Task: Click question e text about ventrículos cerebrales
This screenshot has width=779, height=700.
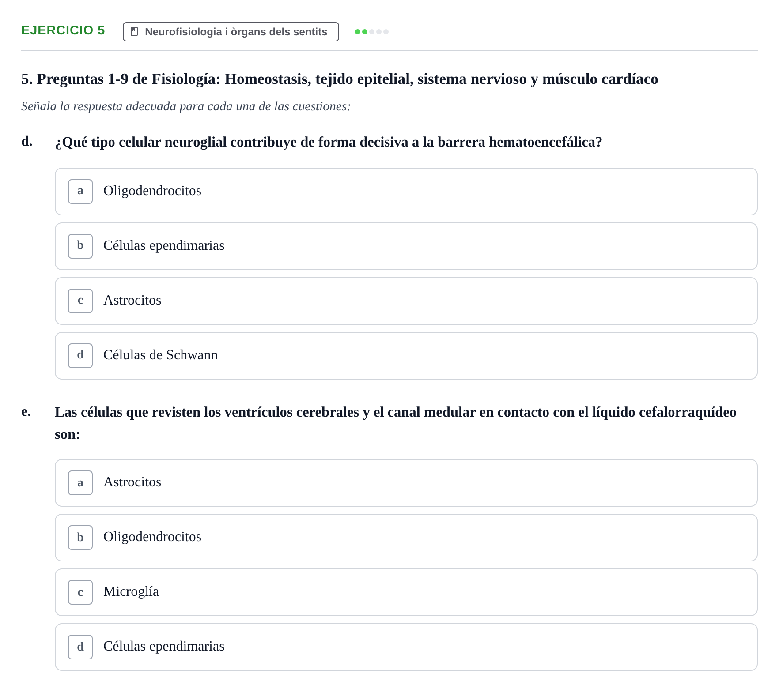Action: tap(396, 423)
